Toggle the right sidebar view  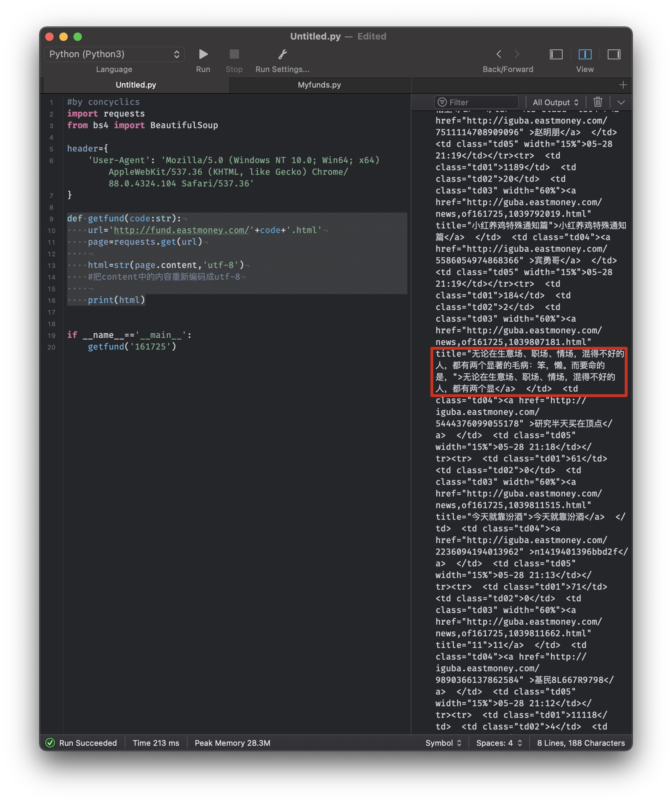tap(614, 54)
